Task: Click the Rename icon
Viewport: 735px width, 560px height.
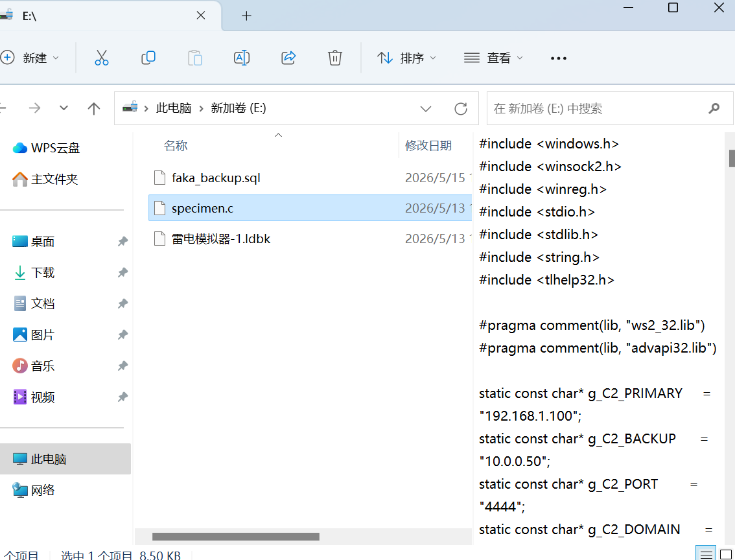Action: (241, 58)
